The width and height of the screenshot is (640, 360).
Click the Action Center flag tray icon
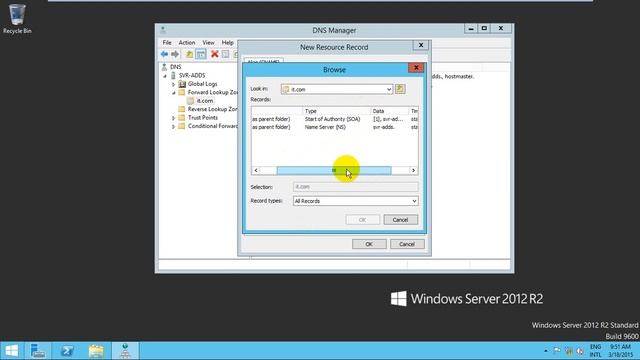557,351
